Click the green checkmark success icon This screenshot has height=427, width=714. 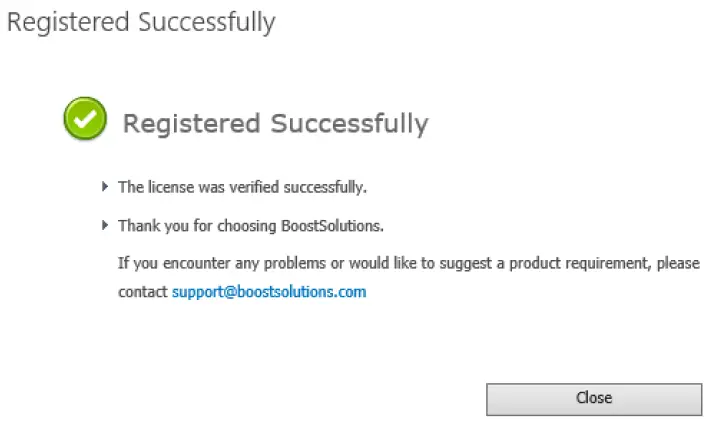[85, 120]
